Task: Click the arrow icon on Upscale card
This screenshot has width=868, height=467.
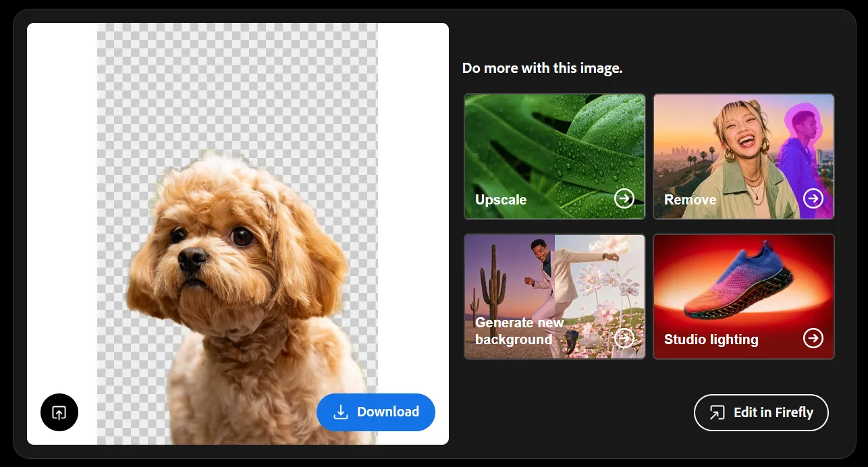Action: (624, 198)
